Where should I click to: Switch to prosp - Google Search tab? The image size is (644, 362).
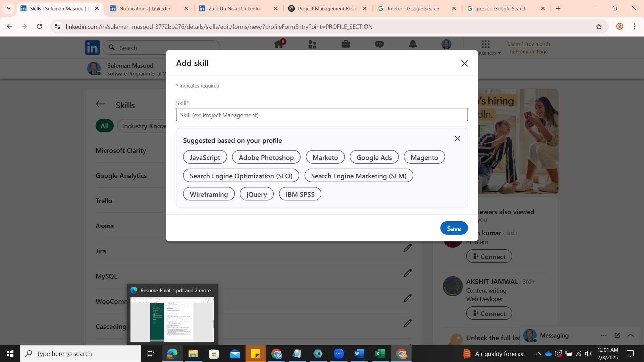pos(505,8)
